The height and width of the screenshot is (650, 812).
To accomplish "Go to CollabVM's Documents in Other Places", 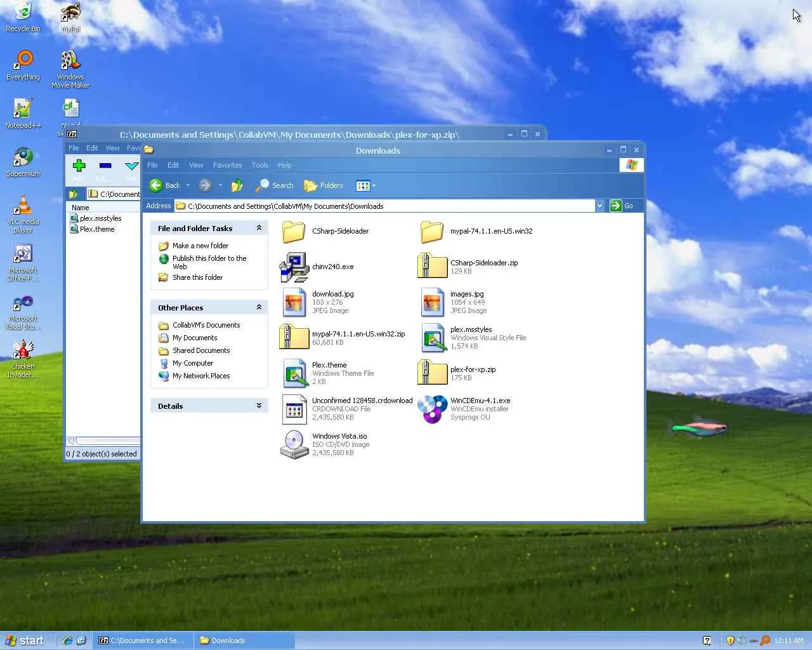I will [206, 325].
